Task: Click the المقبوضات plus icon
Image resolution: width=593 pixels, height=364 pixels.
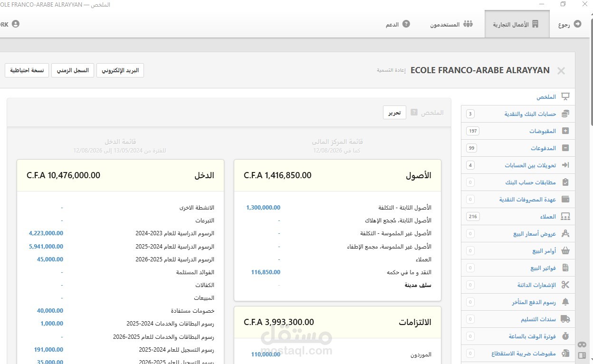Action: click(565, 131)
